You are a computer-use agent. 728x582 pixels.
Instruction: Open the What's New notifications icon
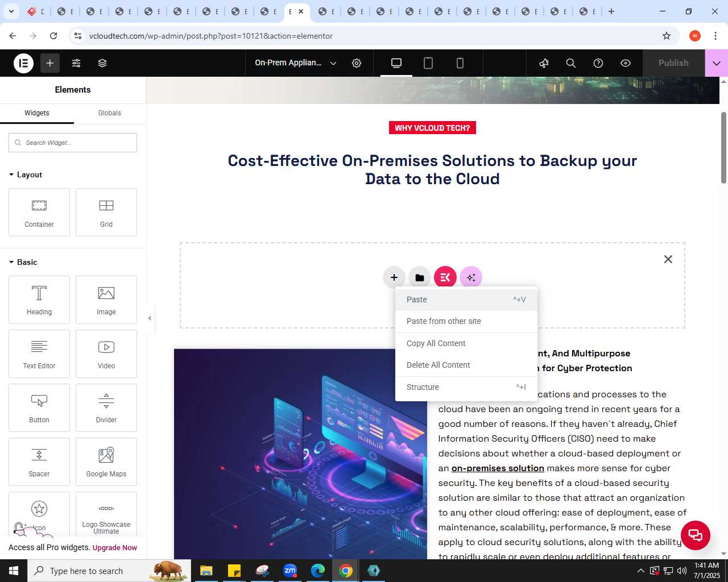click(544, 63)
